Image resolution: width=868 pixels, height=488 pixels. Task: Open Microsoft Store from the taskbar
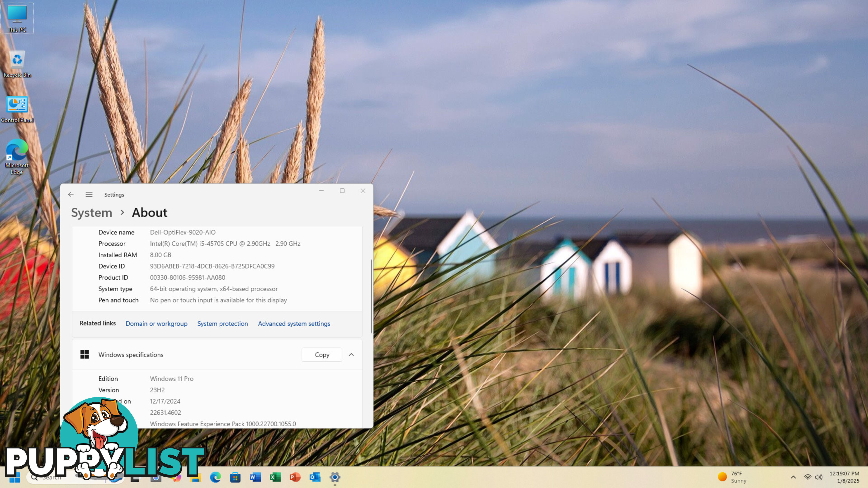235,477
